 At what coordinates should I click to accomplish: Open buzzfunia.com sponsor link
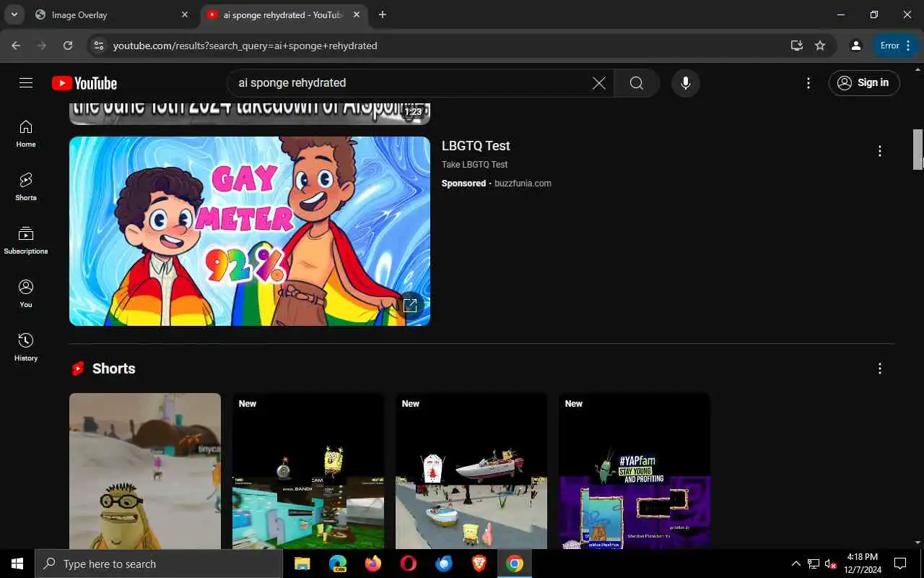[x=523, y=184]
